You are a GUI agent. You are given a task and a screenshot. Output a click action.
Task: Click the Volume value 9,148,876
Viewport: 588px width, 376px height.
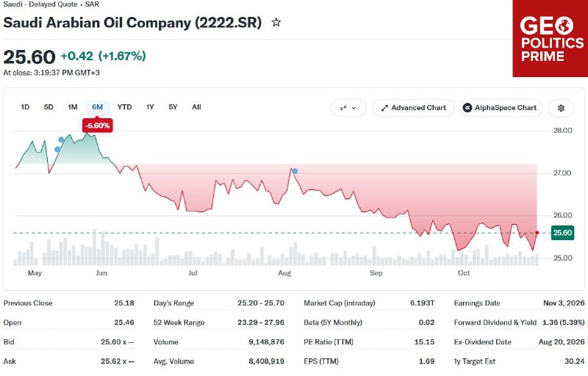(x=266, y=342)
